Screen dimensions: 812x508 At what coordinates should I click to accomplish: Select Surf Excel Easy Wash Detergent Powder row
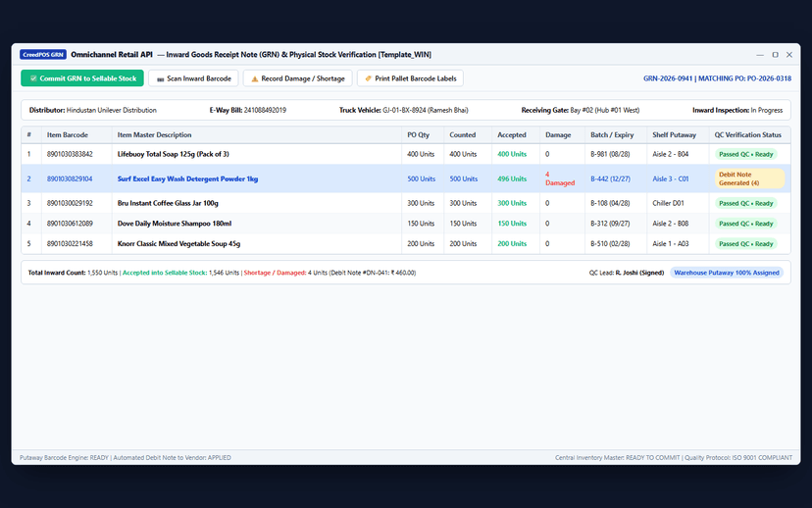[x=406, y=178]
